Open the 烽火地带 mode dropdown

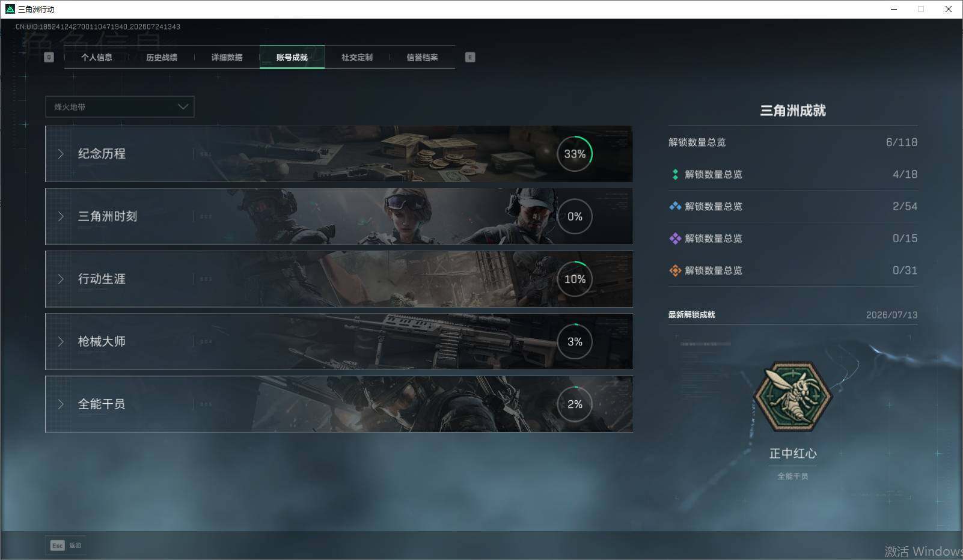120,106
